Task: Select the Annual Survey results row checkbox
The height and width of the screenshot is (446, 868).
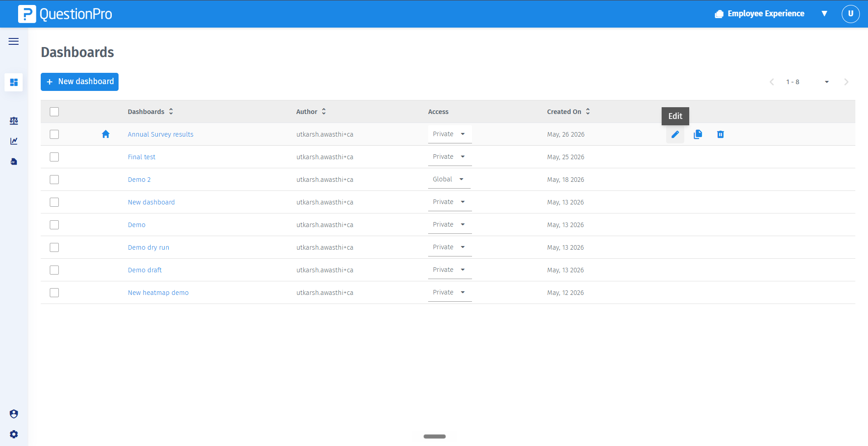Action: pos(54,134)
